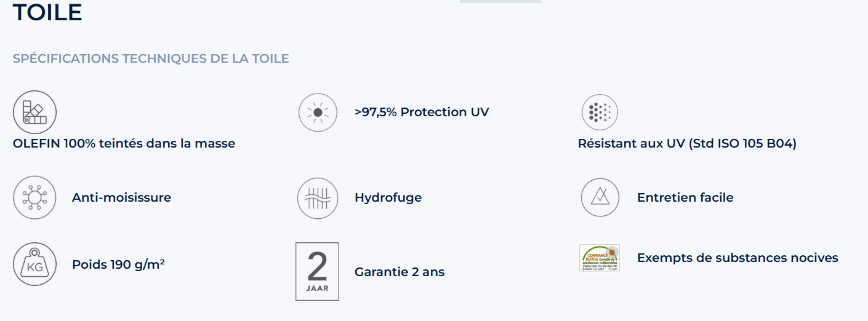
Task: Click the color swatch palette icon
Action: [x=34, y=113]
